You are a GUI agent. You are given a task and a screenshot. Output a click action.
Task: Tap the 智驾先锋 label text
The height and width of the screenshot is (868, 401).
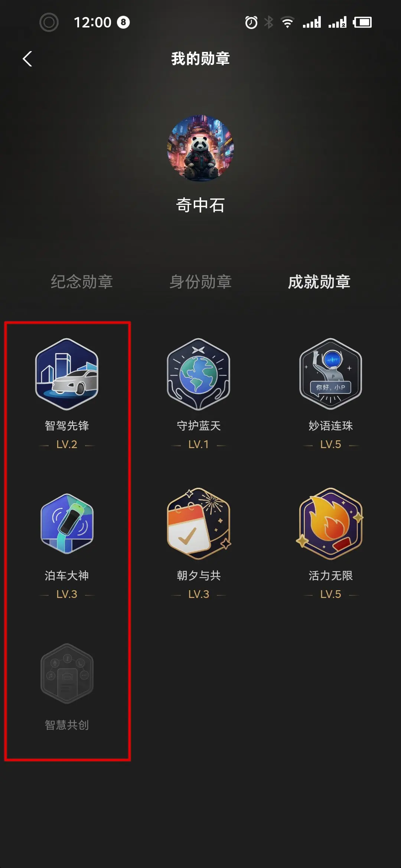pyautogui.click(x=67, y=425)
